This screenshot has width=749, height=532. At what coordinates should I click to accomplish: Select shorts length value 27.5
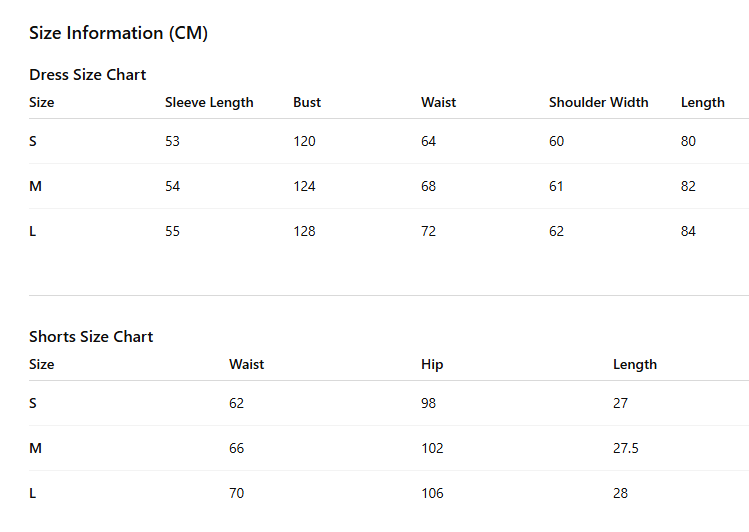626,448
